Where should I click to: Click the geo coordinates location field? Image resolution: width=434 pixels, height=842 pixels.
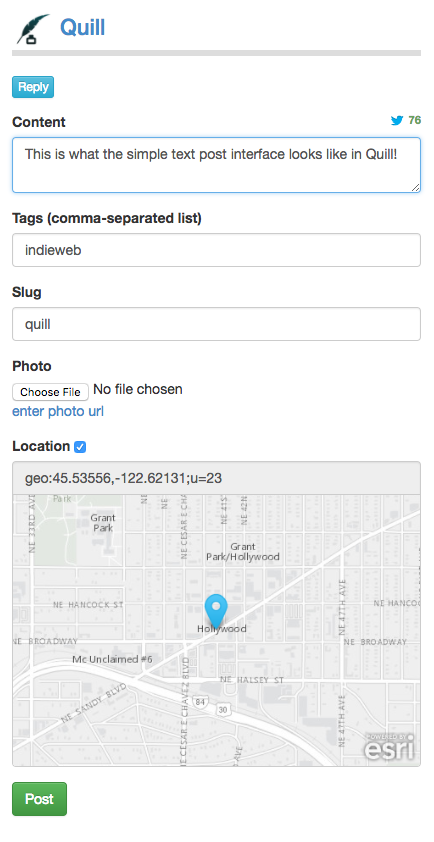pos(216,478)
